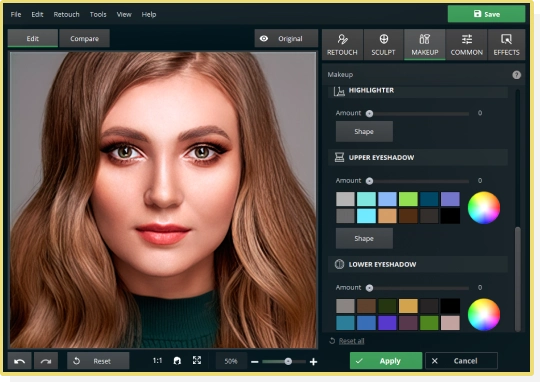Open the Upper Eyeshadow Shape button
Image resolution: width=540 pixels, height=382 pixels.
click(x=364, y=238)
